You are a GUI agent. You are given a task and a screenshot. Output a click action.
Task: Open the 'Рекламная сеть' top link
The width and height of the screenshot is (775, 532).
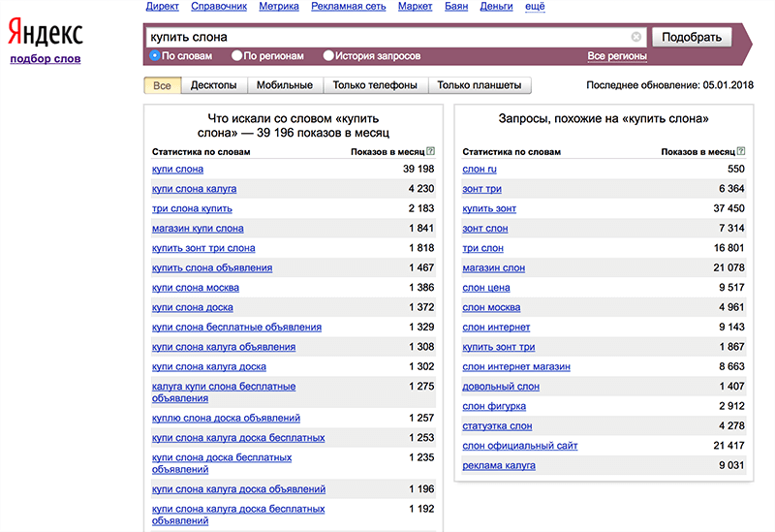coord(349,7)
